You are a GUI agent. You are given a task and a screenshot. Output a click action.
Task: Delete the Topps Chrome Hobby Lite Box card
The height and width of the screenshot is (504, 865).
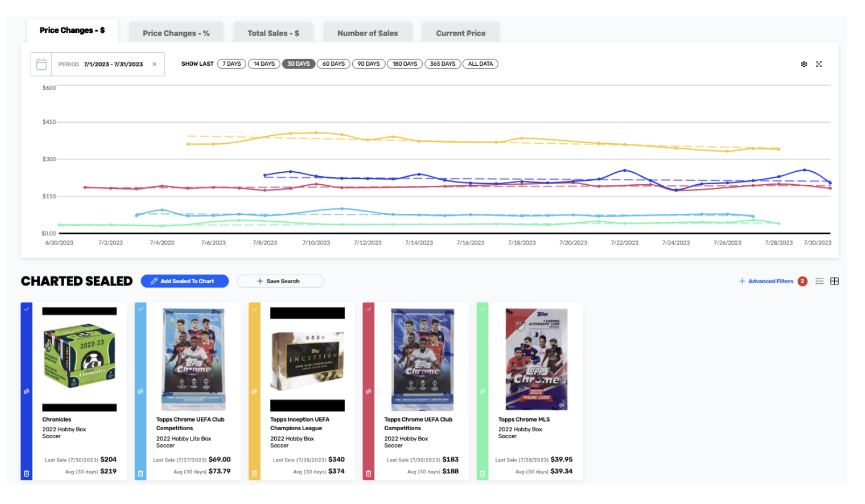tap(141, 474)
